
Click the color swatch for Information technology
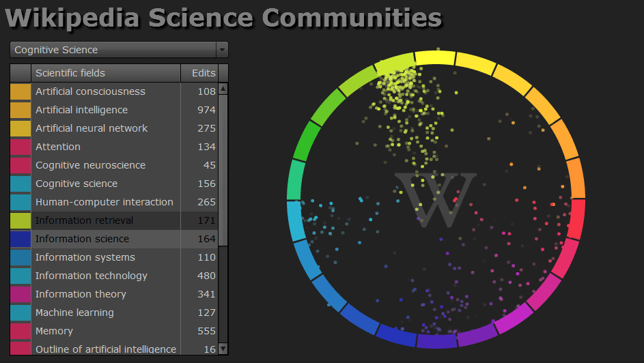[20, 276]
